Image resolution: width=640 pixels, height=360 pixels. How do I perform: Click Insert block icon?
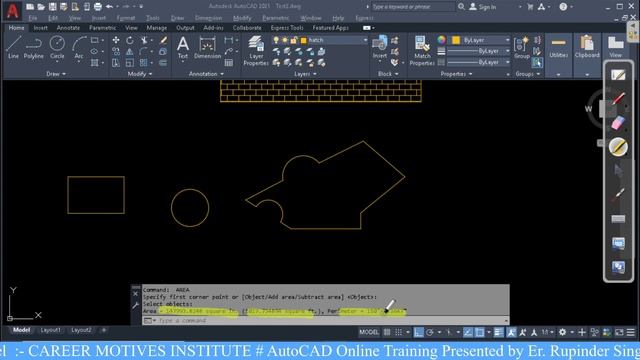click(380, 47)
